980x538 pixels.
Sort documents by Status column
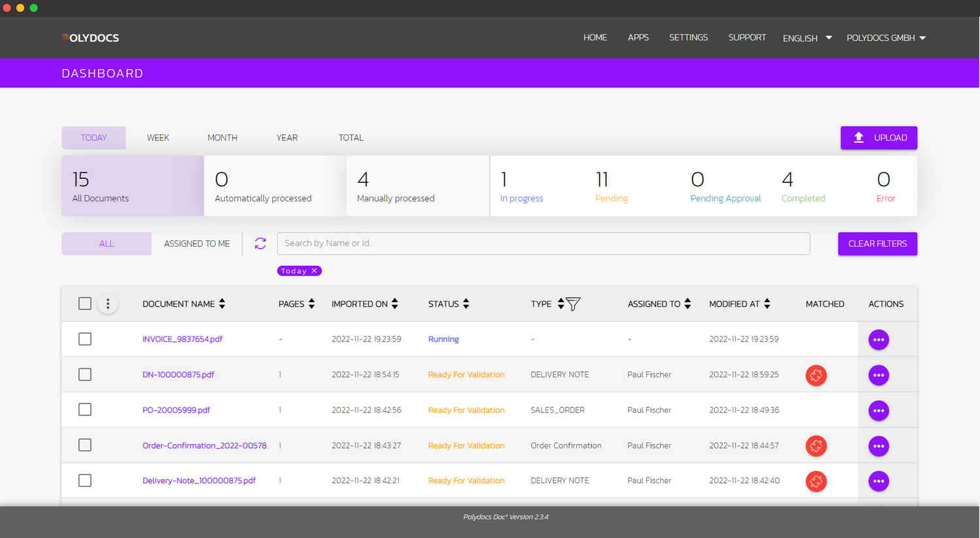pyautogui.click(x=466, y=303)
